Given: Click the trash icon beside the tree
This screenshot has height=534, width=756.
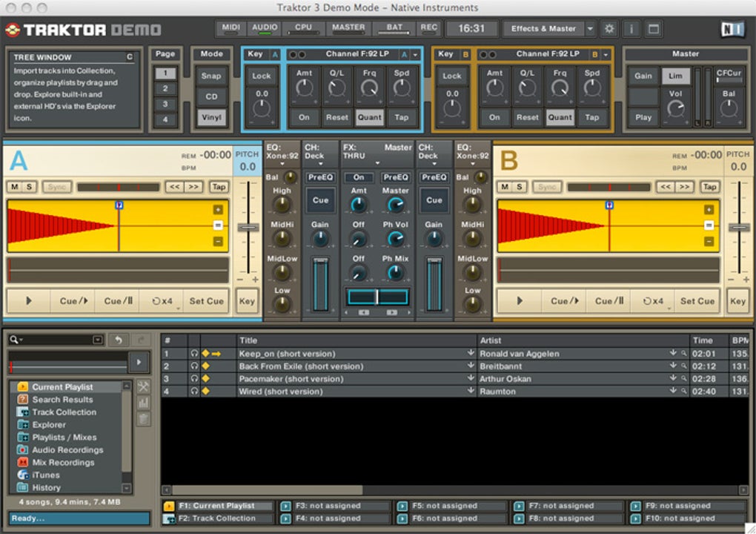Looking at the screenshot, I should pyautogui.click(x=143, y=419).
